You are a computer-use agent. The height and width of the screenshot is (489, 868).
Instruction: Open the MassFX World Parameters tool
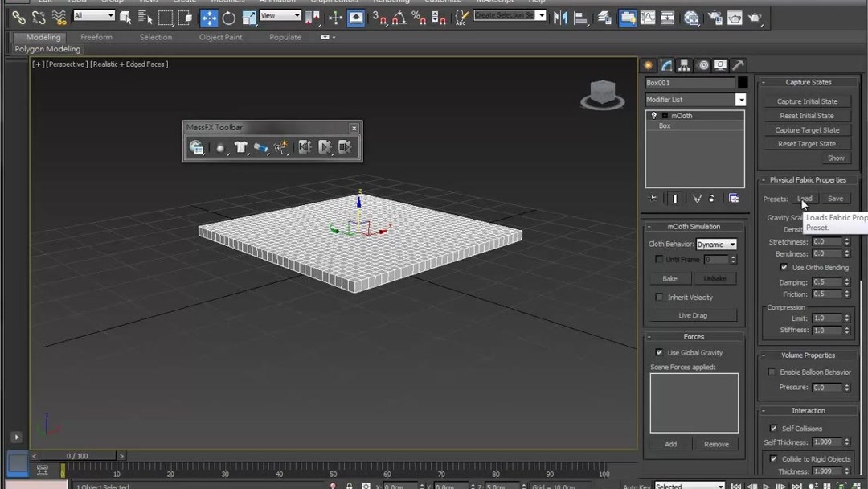coord(197,146)
